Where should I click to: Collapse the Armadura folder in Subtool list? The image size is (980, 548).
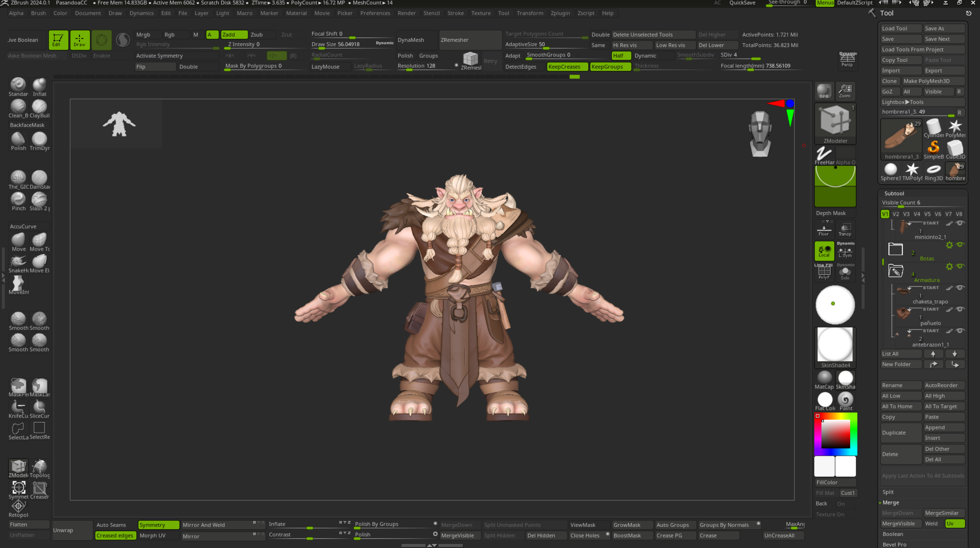pyautogui.click(x=895, y=271)
